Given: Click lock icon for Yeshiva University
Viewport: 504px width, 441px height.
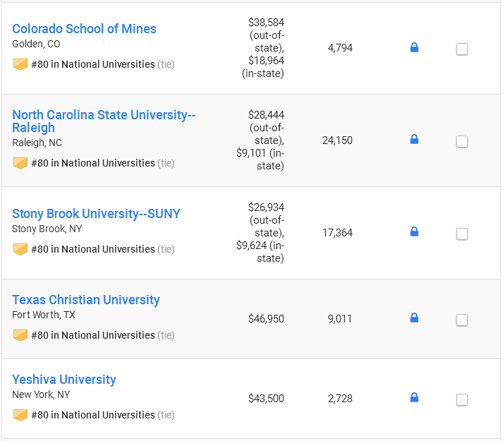Looking at the screenshot, I should pos(414,397).
